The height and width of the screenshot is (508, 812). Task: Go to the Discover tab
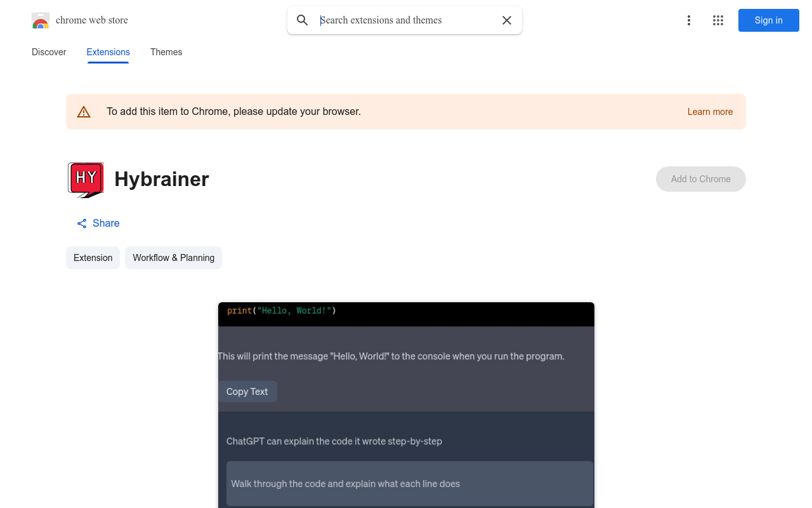[x=49, y=52]
